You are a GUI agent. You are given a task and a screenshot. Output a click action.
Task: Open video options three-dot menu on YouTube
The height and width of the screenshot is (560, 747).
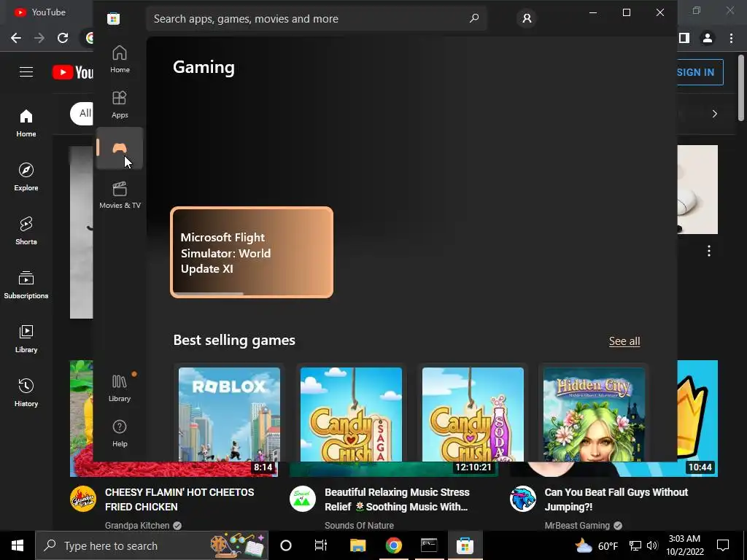[709, 251]
